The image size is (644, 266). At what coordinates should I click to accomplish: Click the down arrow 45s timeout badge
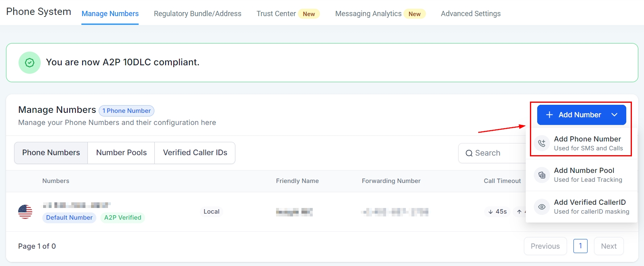497,212
